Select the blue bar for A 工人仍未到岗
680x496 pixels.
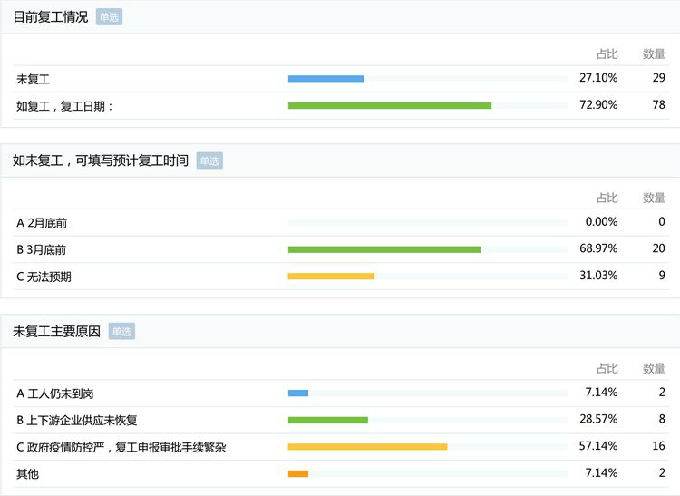tap(298, 393)
